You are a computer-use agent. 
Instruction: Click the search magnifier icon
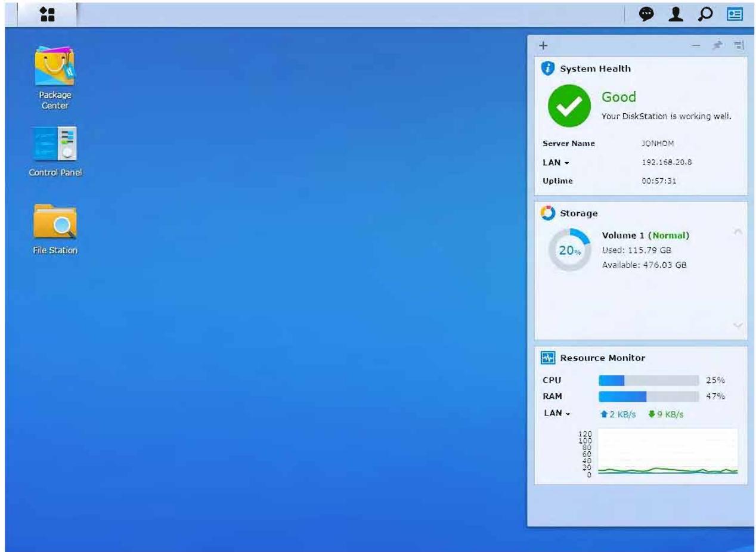click(x=705, y=14)
